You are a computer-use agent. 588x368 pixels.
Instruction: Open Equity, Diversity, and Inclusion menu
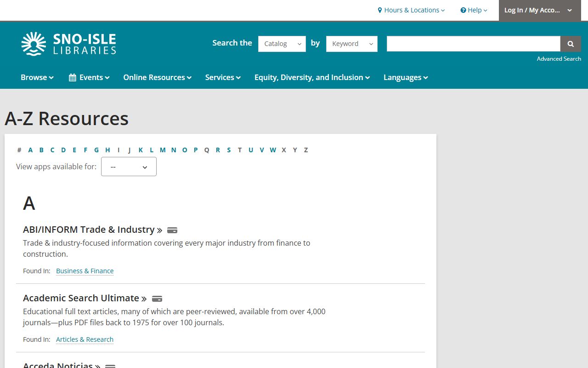[x=312, y=77]
